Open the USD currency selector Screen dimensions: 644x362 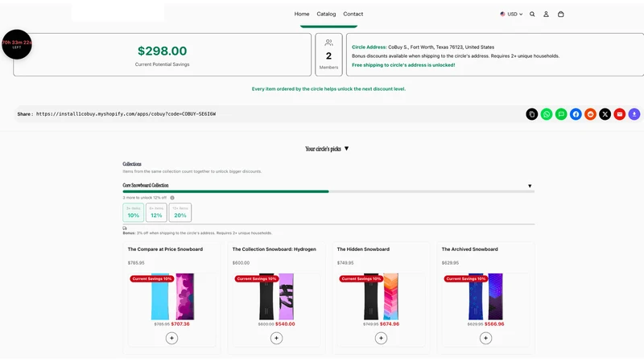pos(511,14)
